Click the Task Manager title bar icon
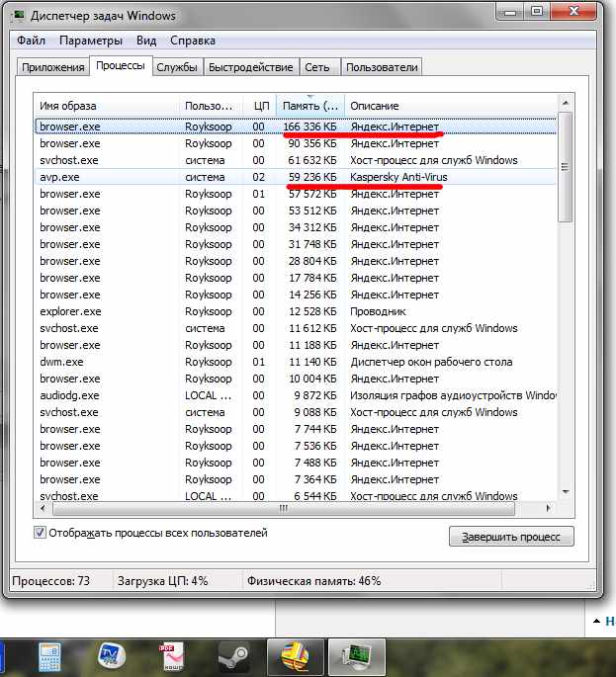 (x=19, y=16)
